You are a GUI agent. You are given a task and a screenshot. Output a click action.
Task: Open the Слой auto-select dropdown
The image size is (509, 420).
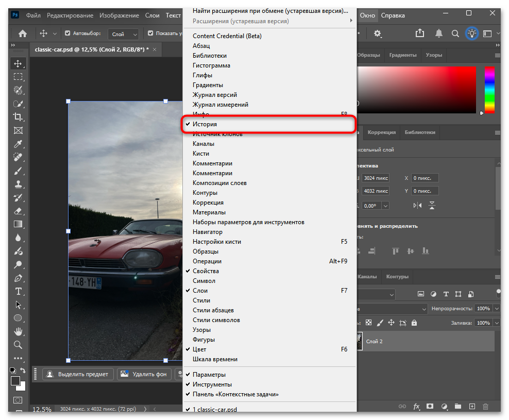point(124,34)
